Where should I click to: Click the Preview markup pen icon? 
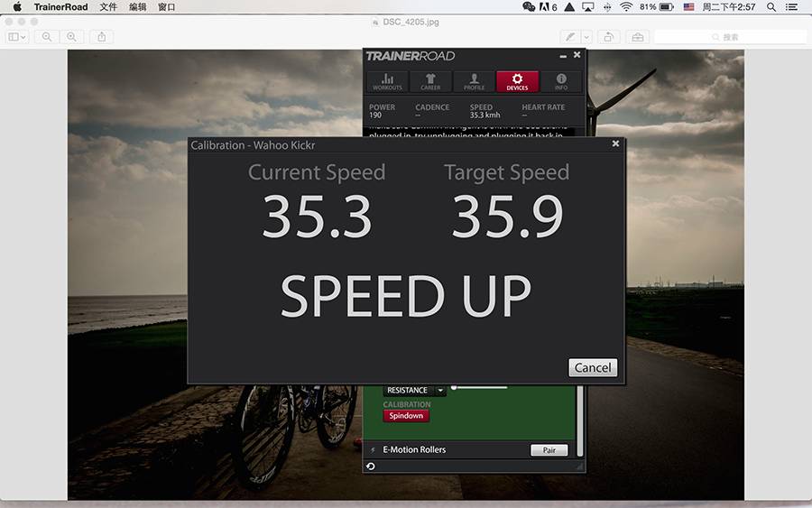coord(570,37)
